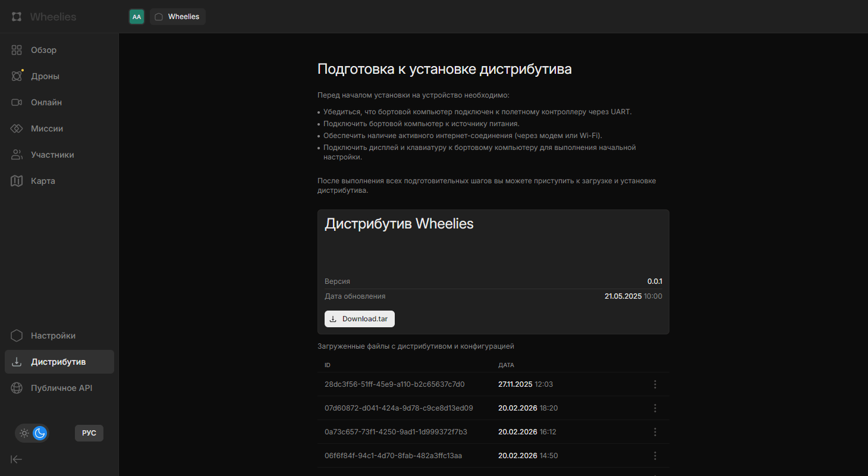
Task: Click the Wheelies logo icon
Action: pos(17,17)
